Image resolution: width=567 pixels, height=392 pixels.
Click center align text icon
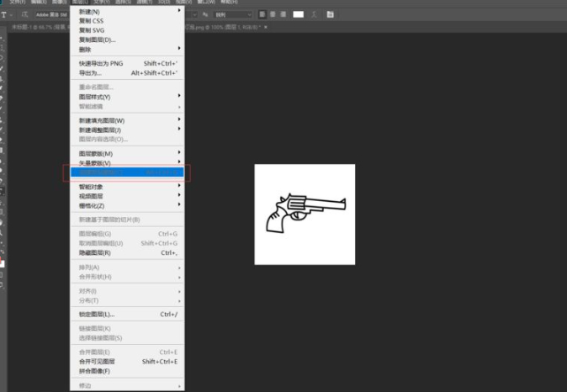(273, 14)
